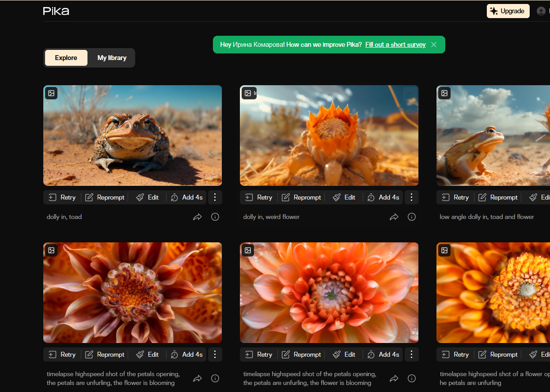Reprompt the 'dolly in, weird flower' video
This screenshot has width=550, height=392.
point(302,197)
